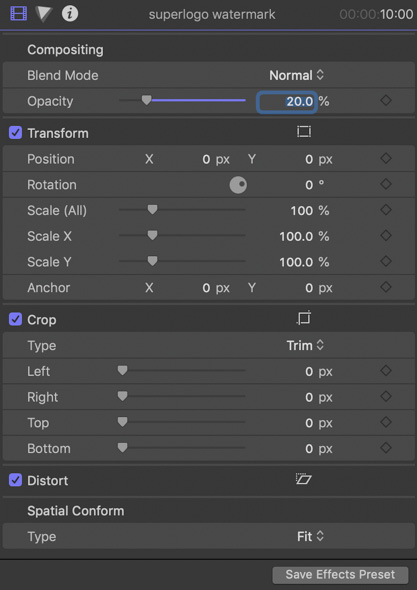
Task: Open the Blend Mode Normal dropdown
Action: coord(297,75)
